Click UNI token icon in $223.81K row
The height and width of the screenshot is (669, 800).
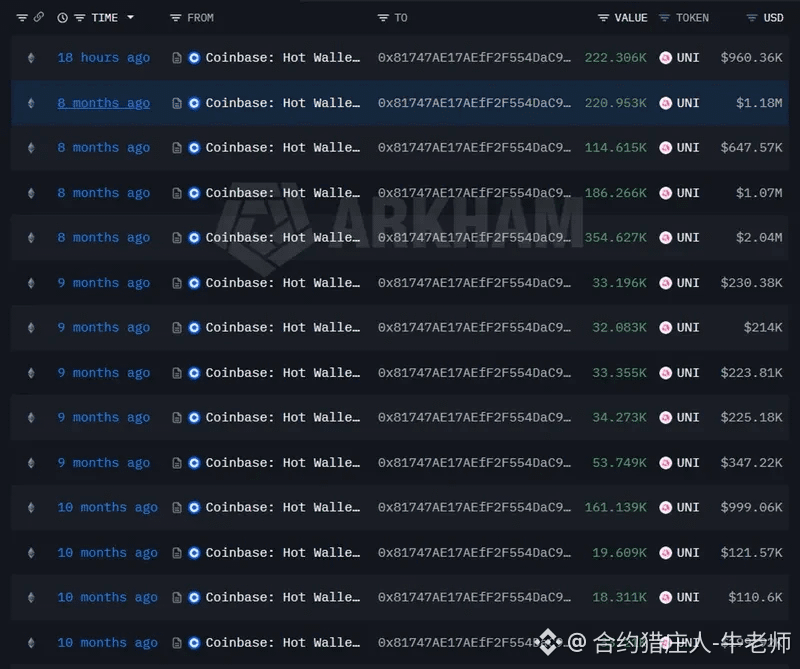pyautogui.click(x=665, y=373)
